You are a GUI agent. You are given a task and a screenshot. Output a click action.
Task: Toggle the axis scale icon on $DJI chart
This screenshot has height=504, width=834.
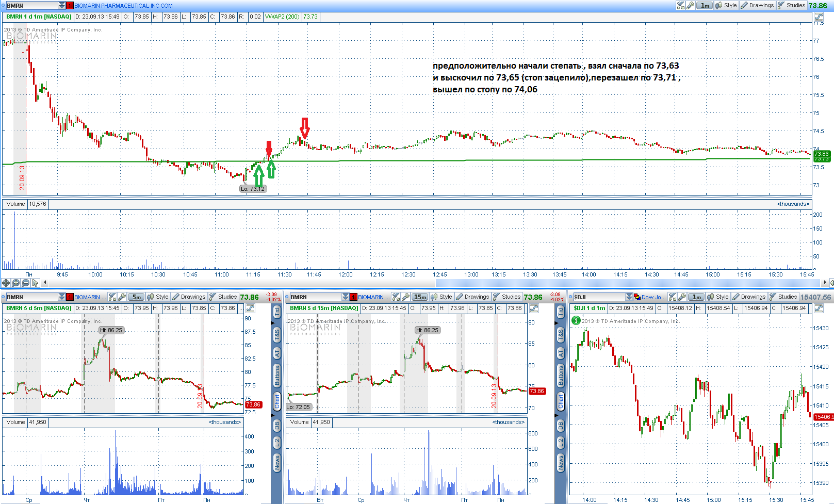pyautogui.click(x=819, y=308)
